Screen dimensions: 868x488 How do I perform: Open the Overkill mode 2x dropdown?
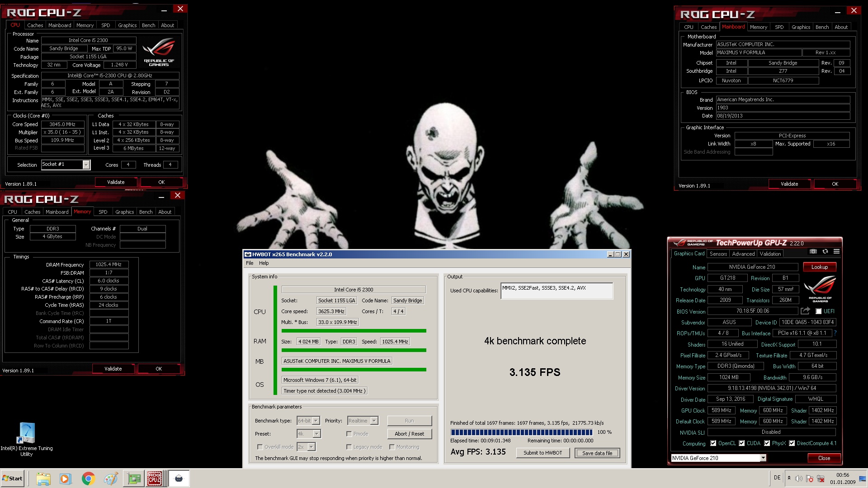(311, 447)
